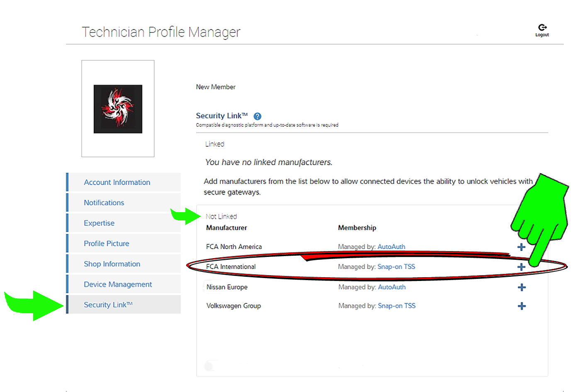The image size is (587, 392).
Task: Open Account Information section
Action: (x=117, y=182)
